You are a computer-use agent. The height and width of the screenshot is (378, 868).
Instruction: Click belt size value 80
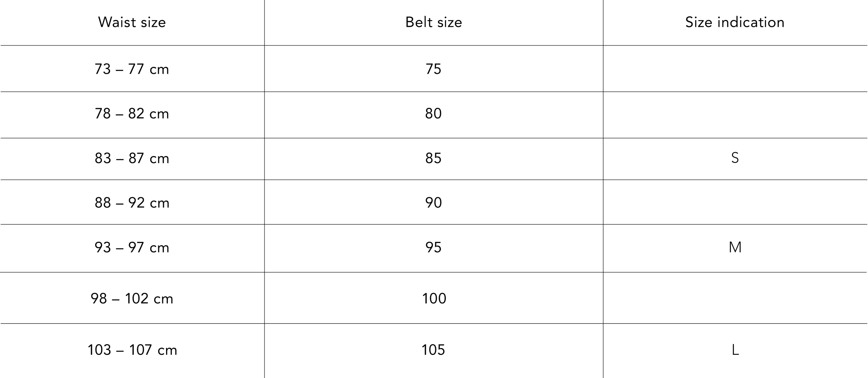pyautogui.click(x=433, y=114)
